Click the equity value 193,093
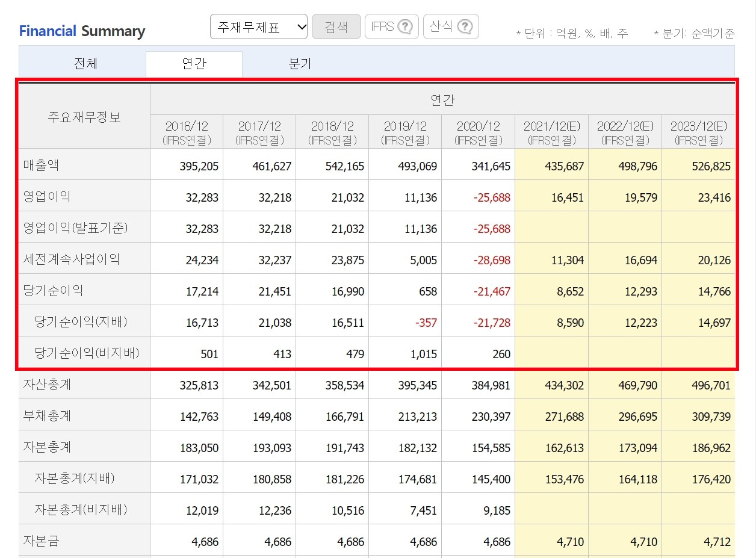The width and height of the screenshot is (756, 558). pos(272,448)
